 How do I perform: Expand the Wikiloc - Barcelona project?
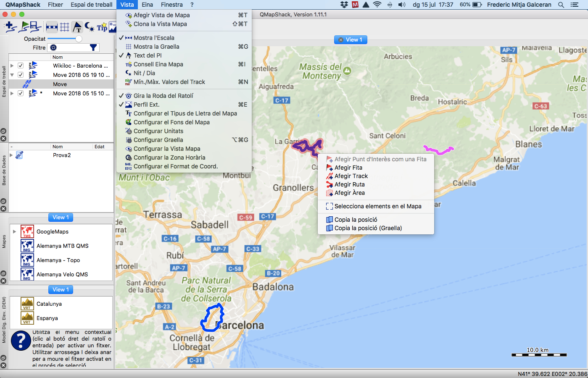tap(12, 66)
